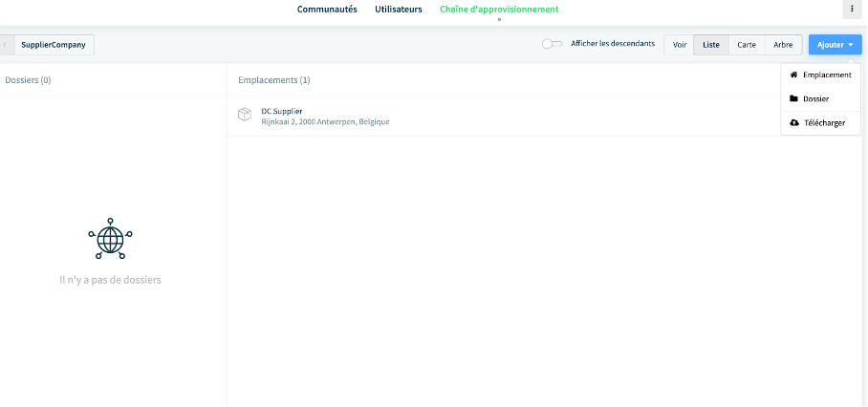
Task: Click the Dossiers (0) heading
Action: point(28,80)
